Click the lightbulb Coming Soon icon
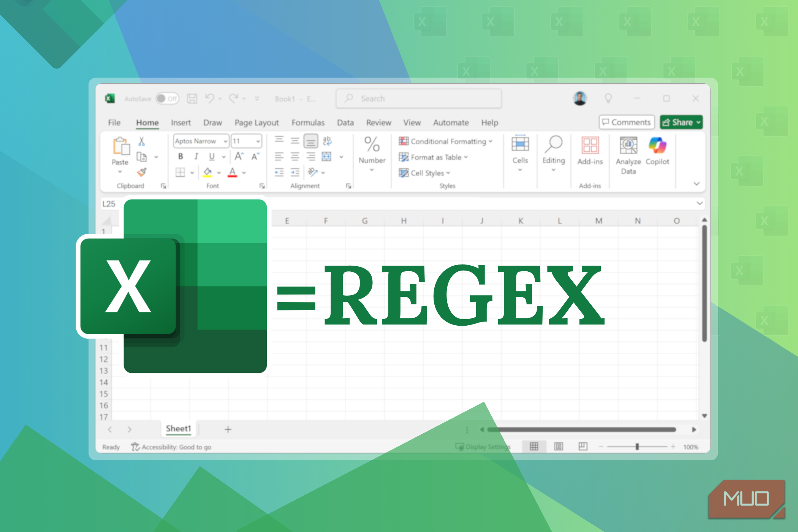Viewport: 798px width, 532px height. [608, 98]
